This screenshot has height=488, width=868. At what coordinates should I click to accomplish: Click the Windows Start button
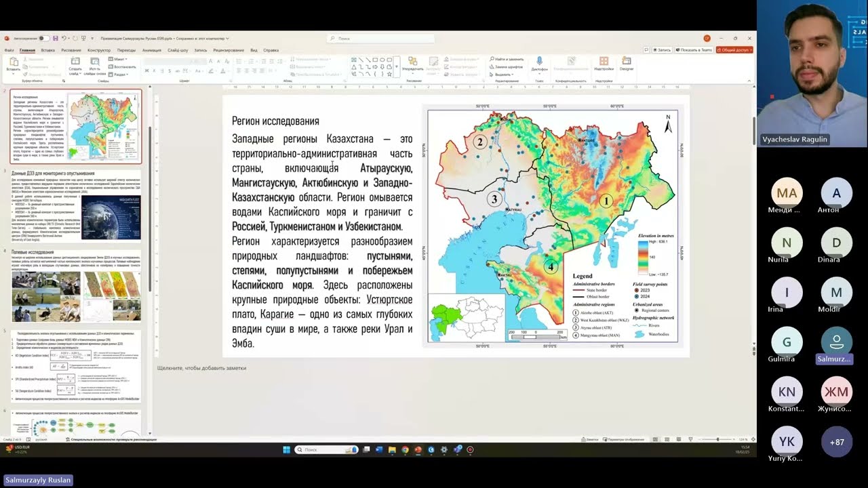click(286, 449)
